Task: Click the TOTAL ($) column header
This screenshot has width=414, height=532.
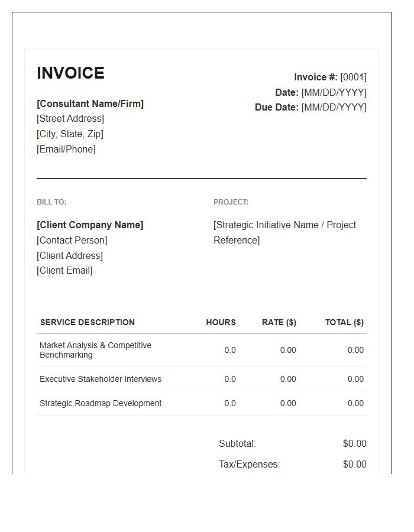Action: (344, 322)
